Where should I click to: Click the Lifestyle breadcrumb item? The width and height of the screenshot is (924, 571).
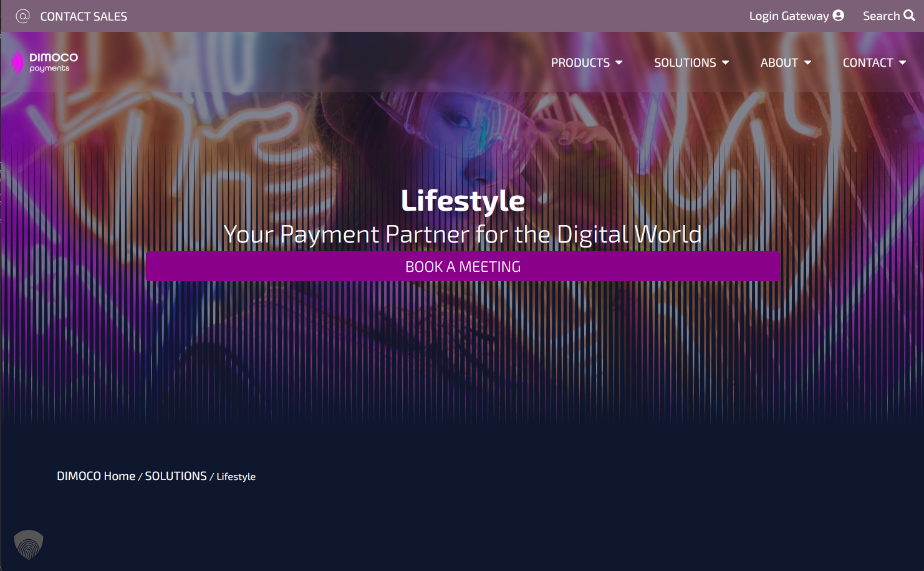(236, 477)
